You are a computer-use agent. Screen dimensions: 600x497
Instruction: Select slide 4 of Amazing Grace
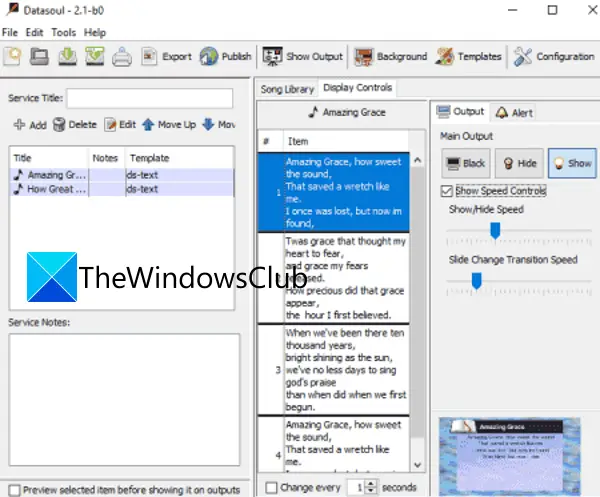coord(334,444)
